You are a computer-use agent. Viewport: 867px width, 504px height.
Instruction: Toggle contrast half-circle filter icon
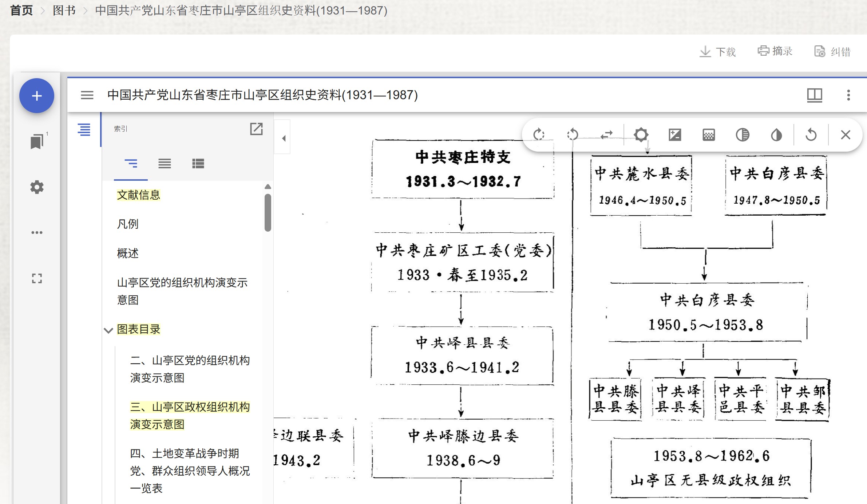coord(742,135)
